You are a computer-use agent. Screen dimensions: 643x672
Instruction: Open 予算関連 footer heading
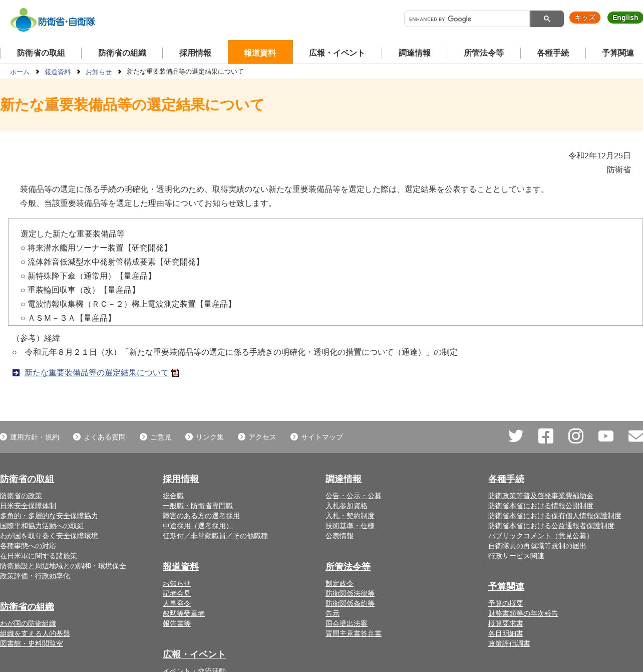click(x=506, y=587)
